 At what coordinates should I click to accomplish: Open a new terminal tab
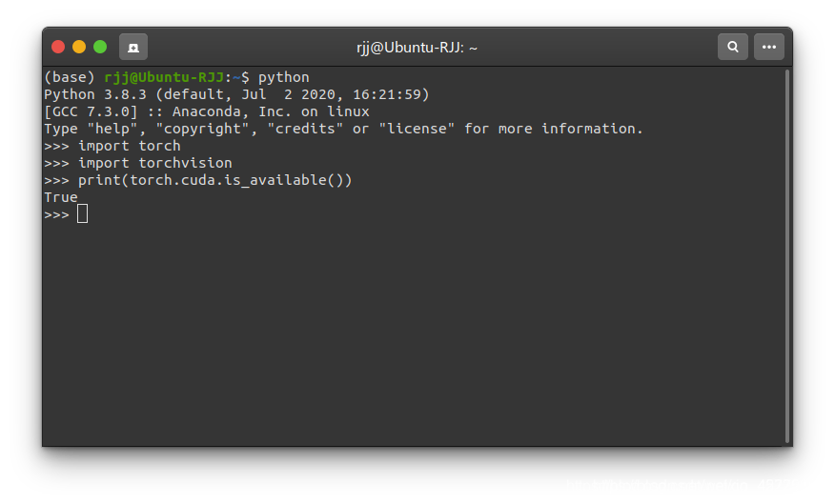(x=133, y=48)
